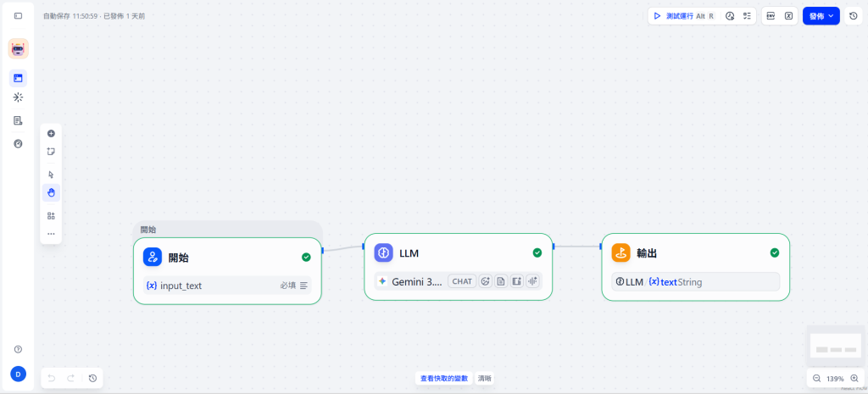This screenshot has height=394, width=868.
Task: Click document feature icon in LLM node
Action: (501, 281)
